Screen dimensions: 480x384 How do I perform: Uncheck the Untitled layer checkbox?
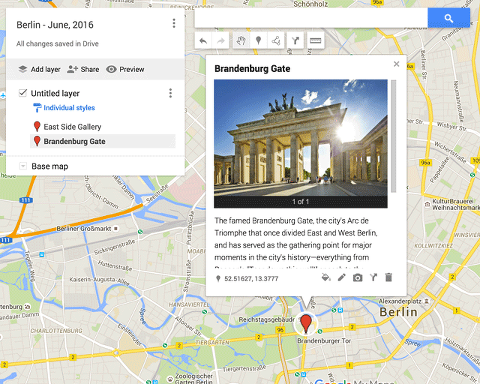[x=23, y=93]
